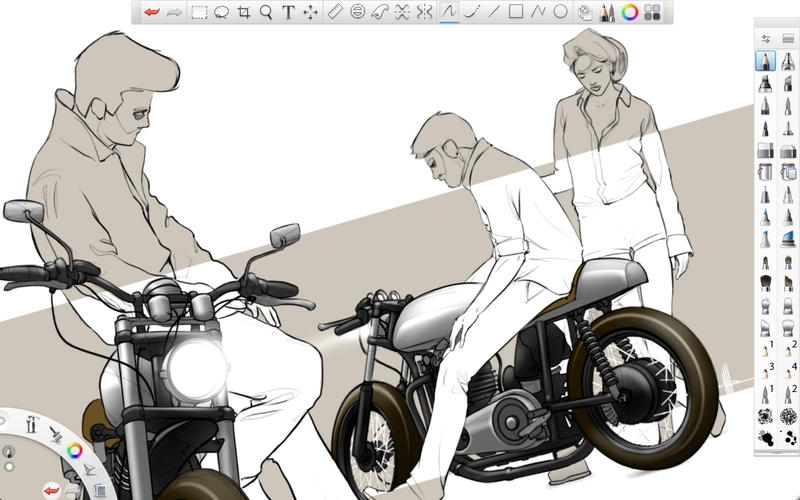Activate the Zoom magnifier tool
The width and height of the screenshot is (800, 500).
point(266,12)
